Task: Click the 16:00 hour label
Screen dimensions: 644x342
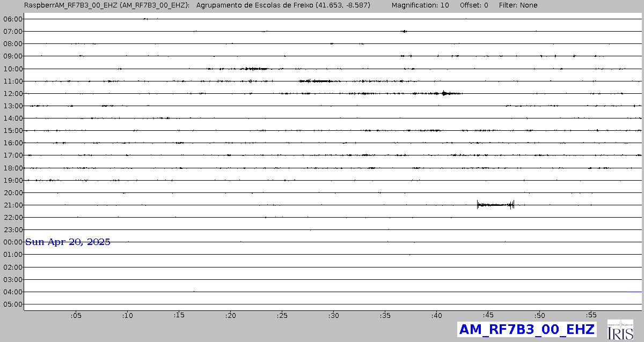Action: click(x=13, y=143)
